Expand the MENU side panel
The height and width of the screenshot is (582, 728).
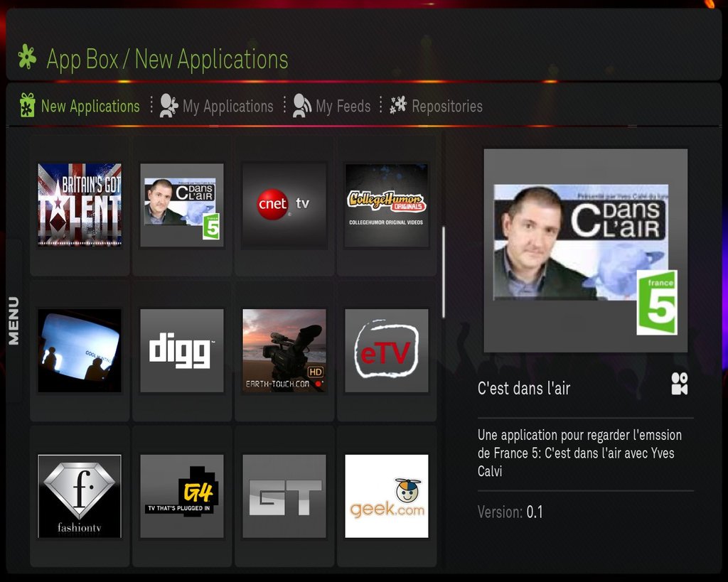pos(14,320)
